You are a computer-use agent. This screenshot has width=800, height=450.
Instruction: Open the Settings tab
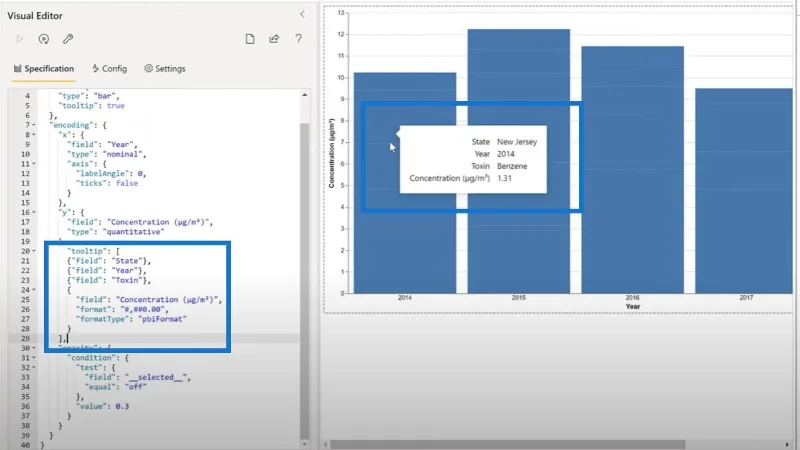[x=165, y=68]
